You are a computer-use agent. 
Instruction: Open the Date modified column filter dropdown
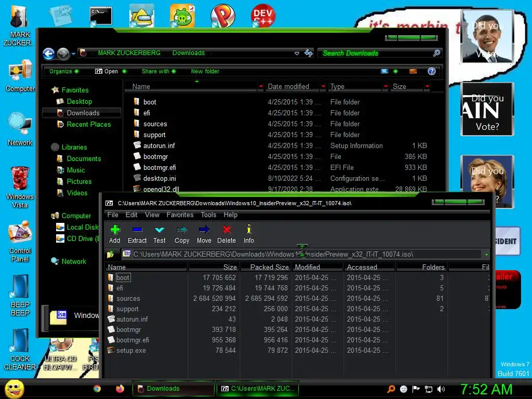[323, 87]
